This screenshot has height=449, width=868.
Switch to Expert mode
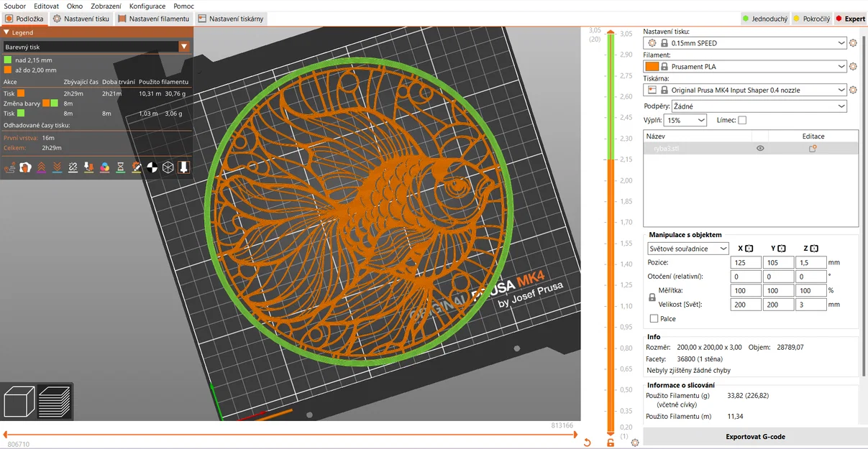(850, 19)
